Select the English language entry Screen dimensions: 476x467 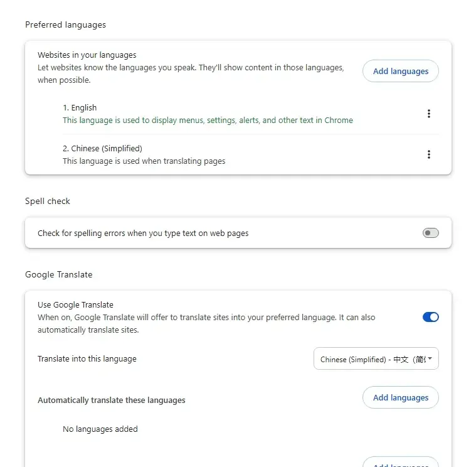pos(80,108)
